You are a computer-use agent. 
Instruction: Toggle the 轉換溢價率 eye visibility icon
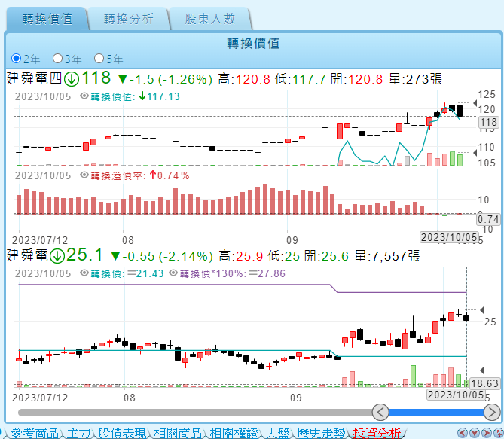84,175
